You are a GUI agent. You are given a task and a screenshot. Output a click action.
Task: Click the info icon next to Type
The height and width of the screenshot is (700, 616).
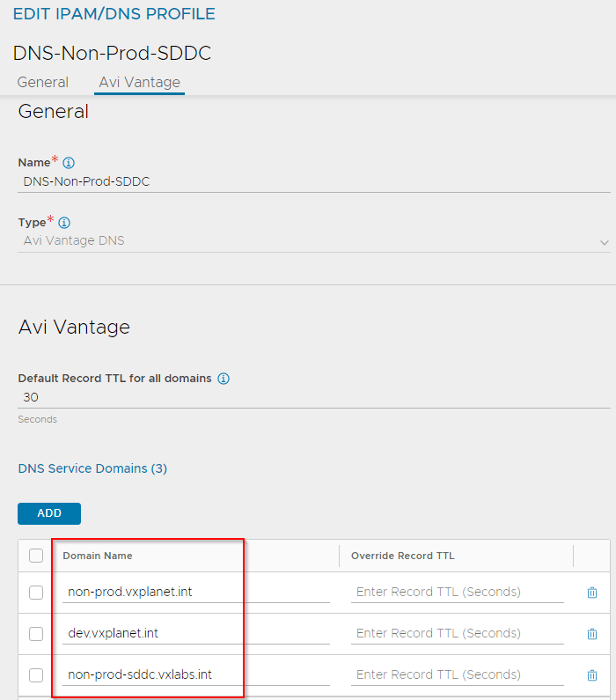tap(64, 222)
